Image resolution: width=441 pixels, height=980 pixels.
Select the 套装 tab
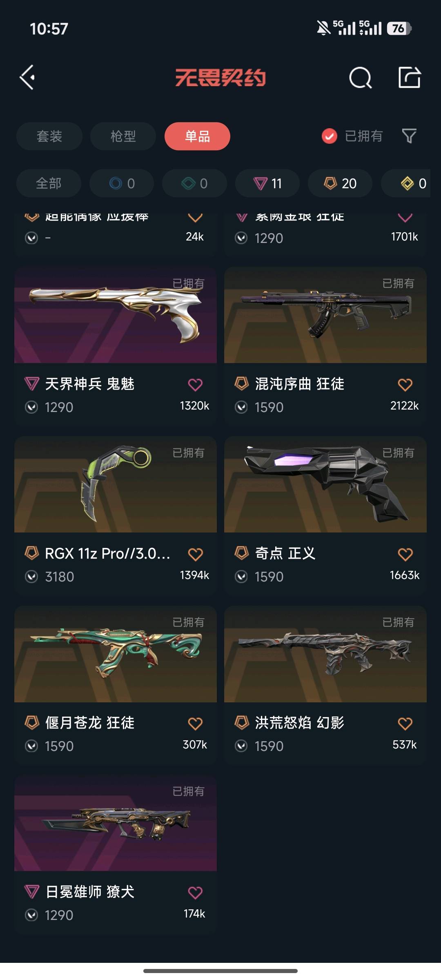click(49, 136)
